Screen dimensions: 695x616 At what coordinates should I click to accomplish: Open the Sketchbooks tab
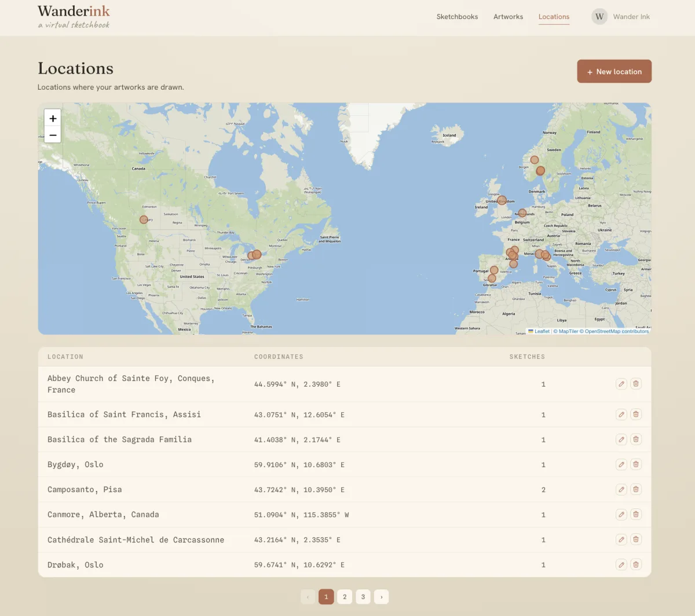pyautogui.click(x=457, y=17)
